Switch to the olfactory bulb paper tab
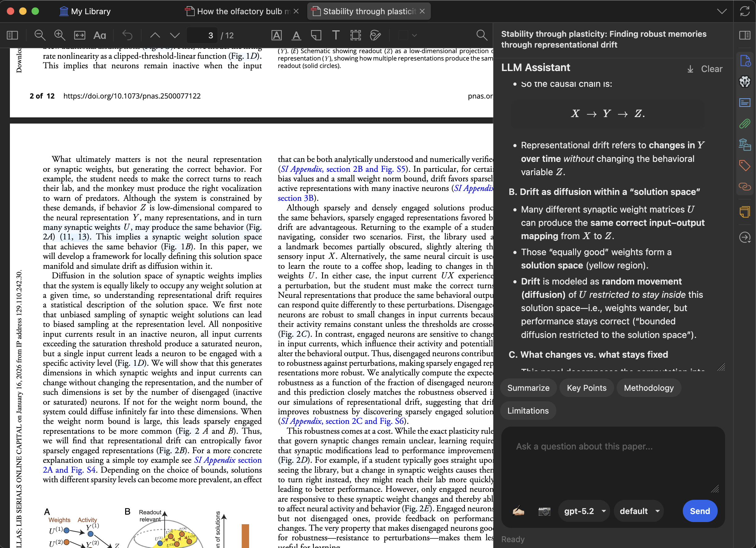This screenshot has height=548, width=756. tap(238, 11)
